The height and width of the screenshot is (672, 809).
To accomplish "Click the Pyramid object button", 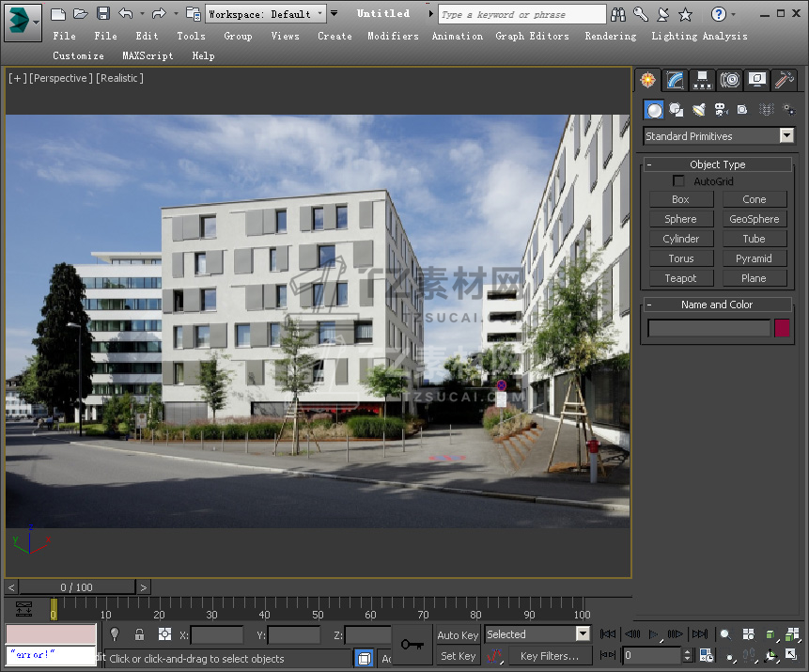I will 755,258.
